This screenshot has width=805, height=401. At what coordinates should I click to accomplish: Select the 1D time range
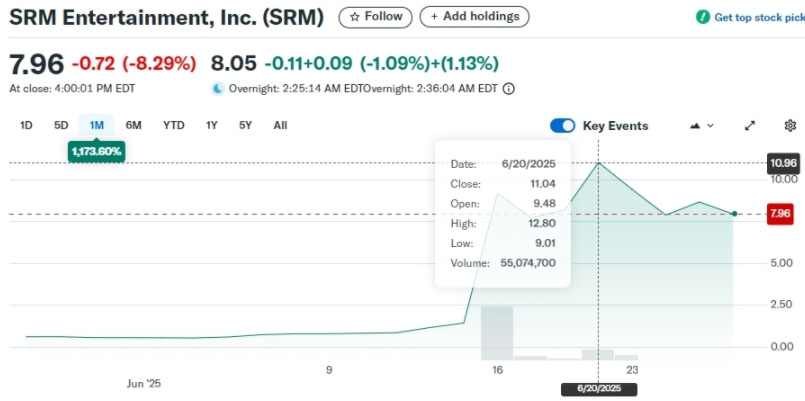coord(26,125)
